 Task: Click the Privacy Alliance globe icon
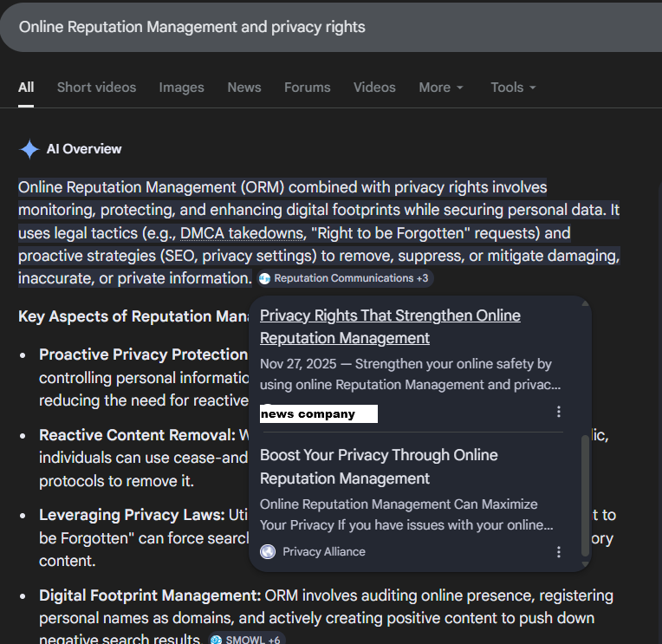[268, 552]
